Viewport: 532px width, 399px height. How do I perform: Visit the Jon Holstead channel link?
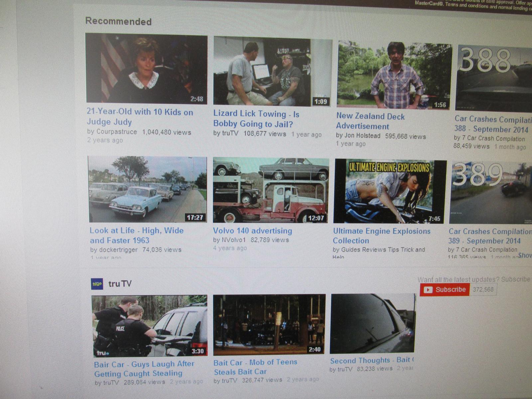[362, 136]
